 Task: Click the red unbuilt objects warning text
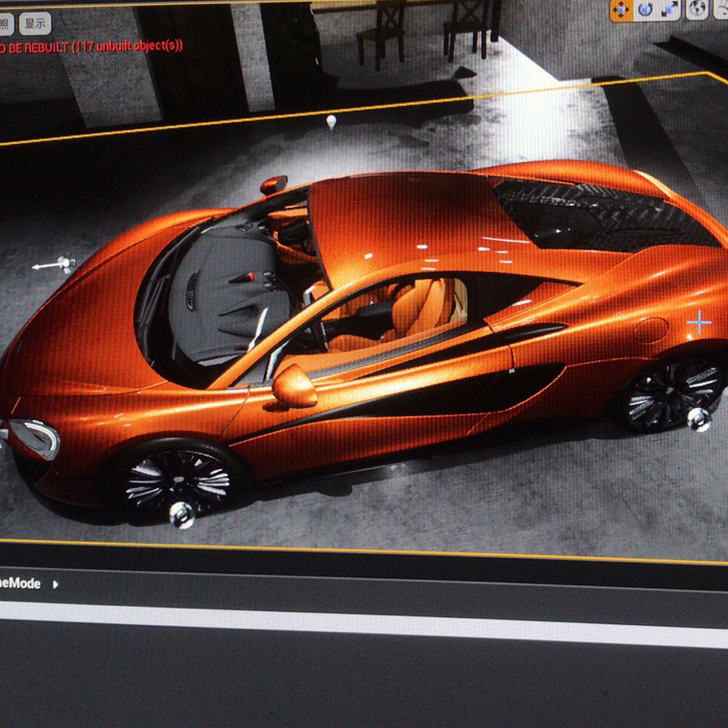click(92, 46)
